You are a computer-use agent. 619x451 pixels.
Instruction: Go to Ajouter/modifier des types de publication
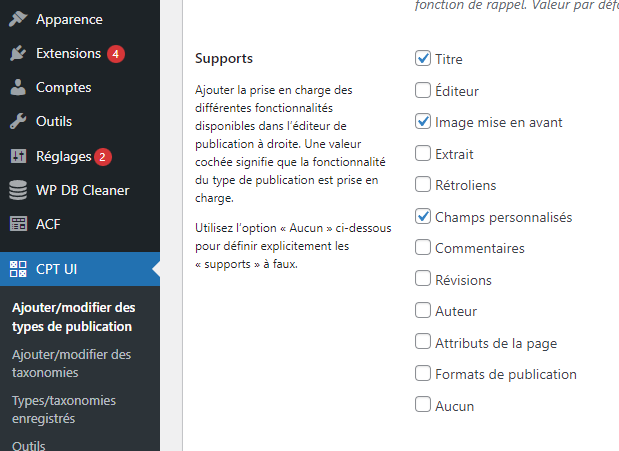73,317
